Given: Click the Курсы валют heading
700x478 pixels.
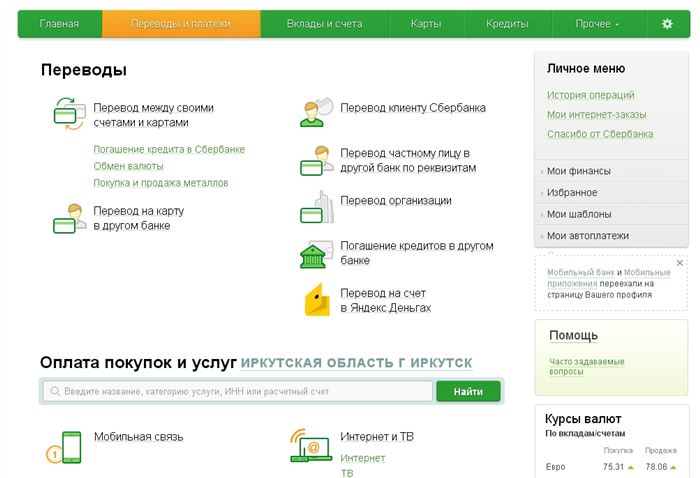Looking at the screenshot, I should (583, 419).
